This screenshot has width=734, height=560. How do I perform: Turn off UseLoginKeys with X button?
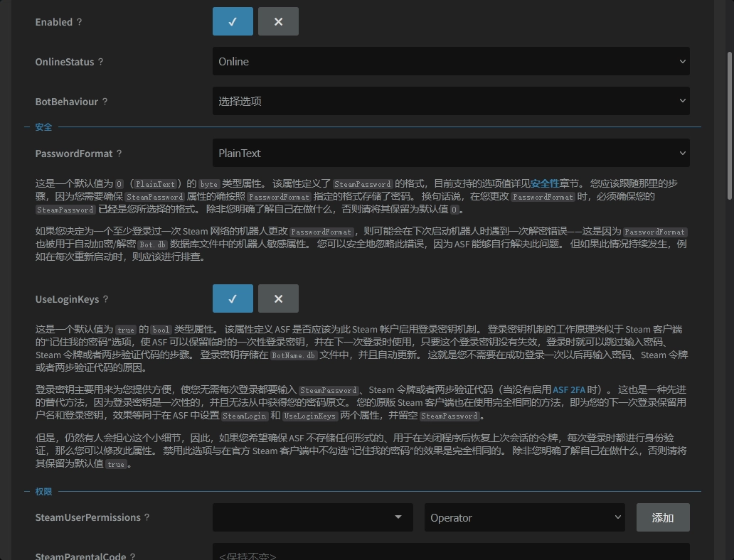tap(278, 298)
